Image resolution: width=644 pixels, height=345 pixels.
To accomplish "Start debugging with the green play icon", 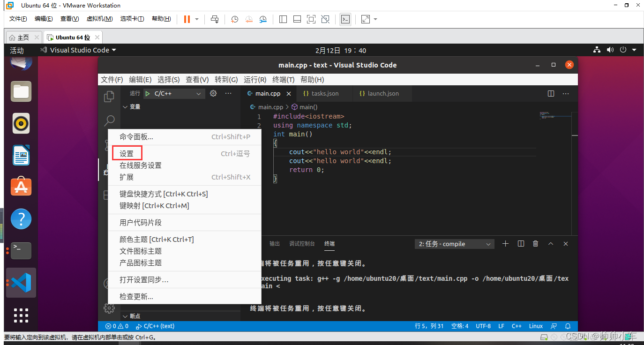I will (x=148, y=94).
